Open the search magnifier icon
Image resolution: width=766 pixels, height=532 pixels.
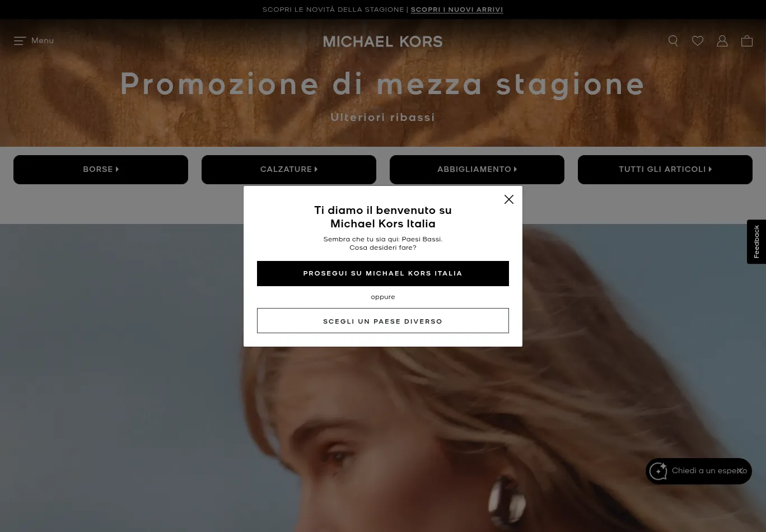click(x=673, y=41)
